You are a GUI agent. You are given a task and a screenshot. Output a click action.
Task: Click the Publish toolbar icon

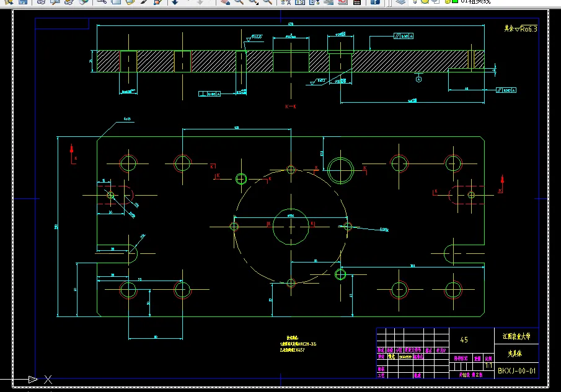tap(69, 2)
